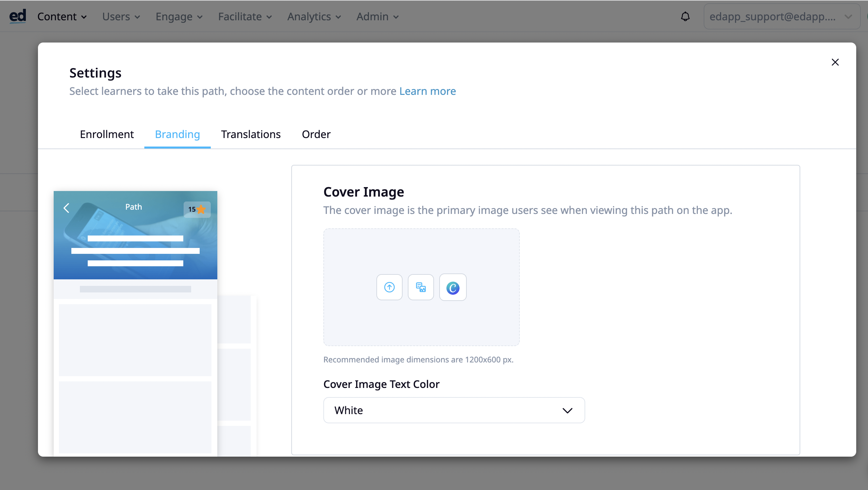This screenshot has width=868, height=490.
Task: Expand the Cover Image Text Color dropdown
Action: point(454,410)
